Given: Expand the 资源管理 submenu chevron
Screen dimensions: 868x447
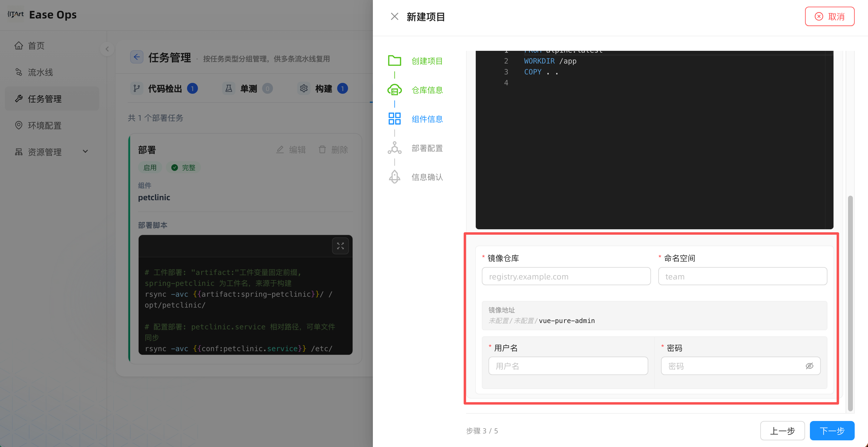Looking at the screenshot, I should (85, 152).
